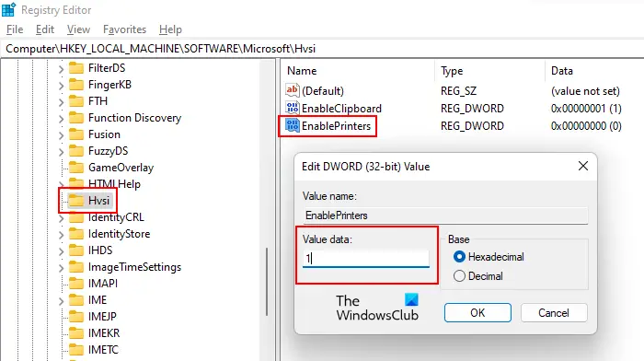Expand the Function Discovery tree node
Image resolution: width=644 pixels, height=361 pixels.
tap(61, 119)
